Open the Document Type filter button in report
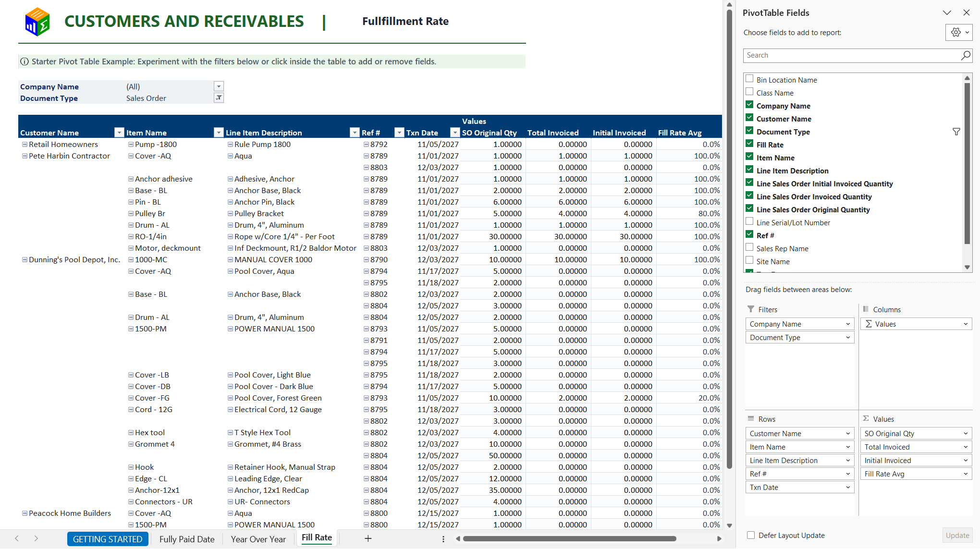Viewport: 980px width, 549px height. (219, 98)
